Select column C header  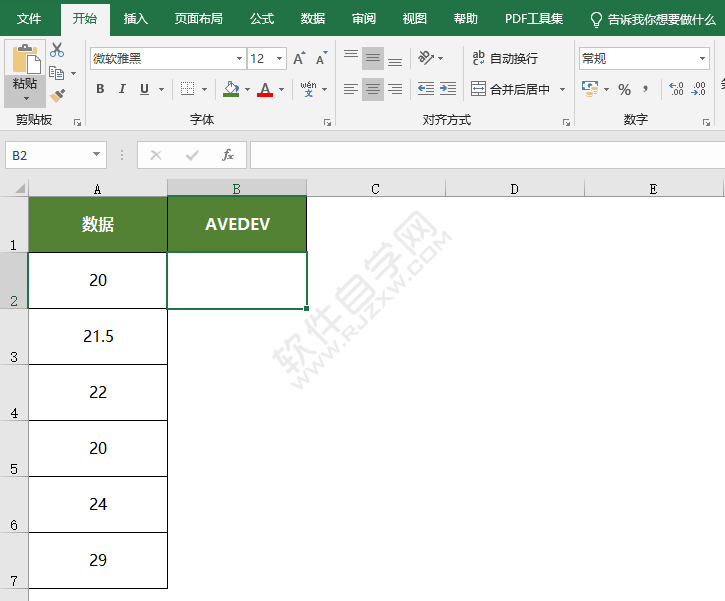pos(375,188)
